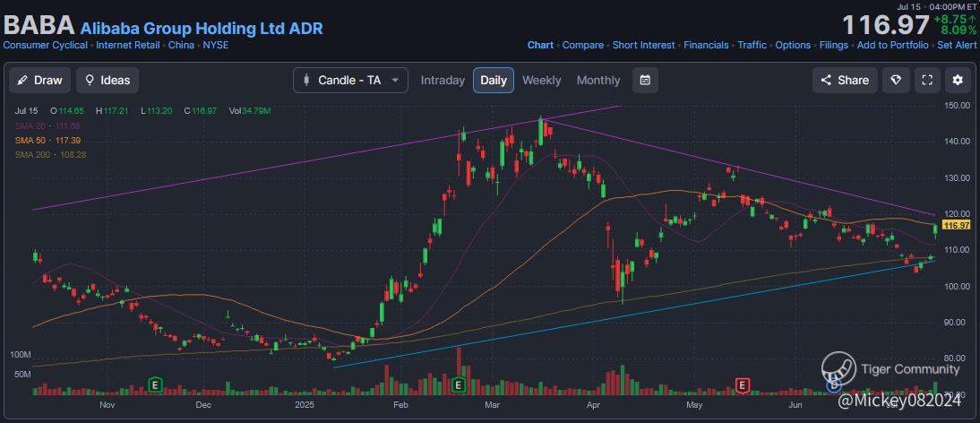The height and width of the screenshot is (423, 980).
Task: Switch to Weekly timeframe
Action: [x=541, y=80]
